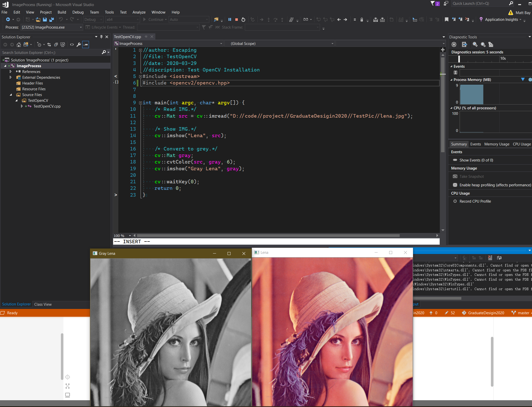The height and width of the screenshot is (407, 532).
Task: Zoom in on Diagnostic Tools timeline
Action: point(475,45)
